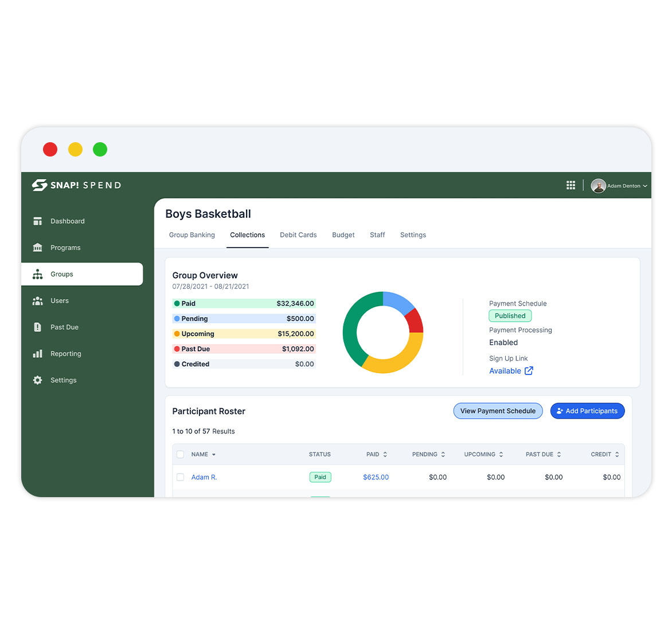
Task: Click the View Payment Schedule button
Action: (x=498, y=411)
